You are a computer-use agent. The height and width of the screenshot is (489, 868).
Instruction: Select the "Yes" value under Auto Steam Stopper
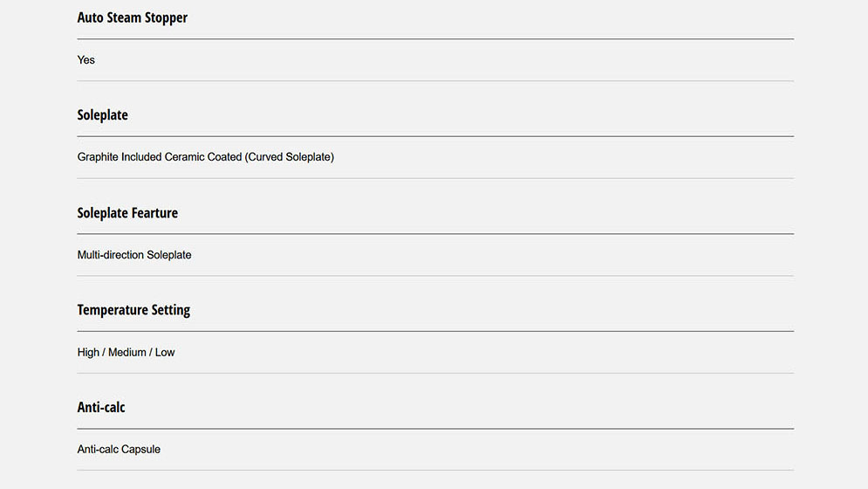86,60
